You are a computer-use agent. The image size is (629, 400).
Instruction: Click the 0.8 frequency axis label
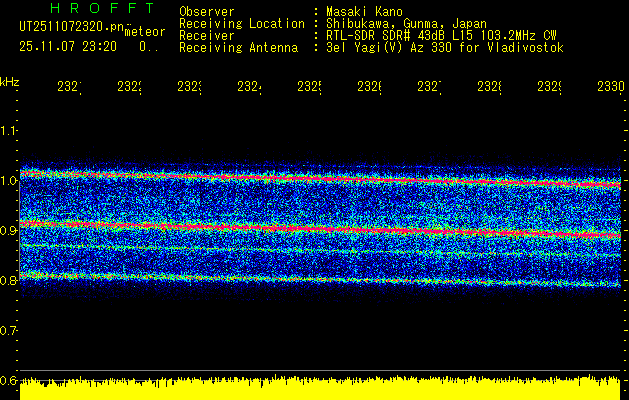click(x=8, y=280)
